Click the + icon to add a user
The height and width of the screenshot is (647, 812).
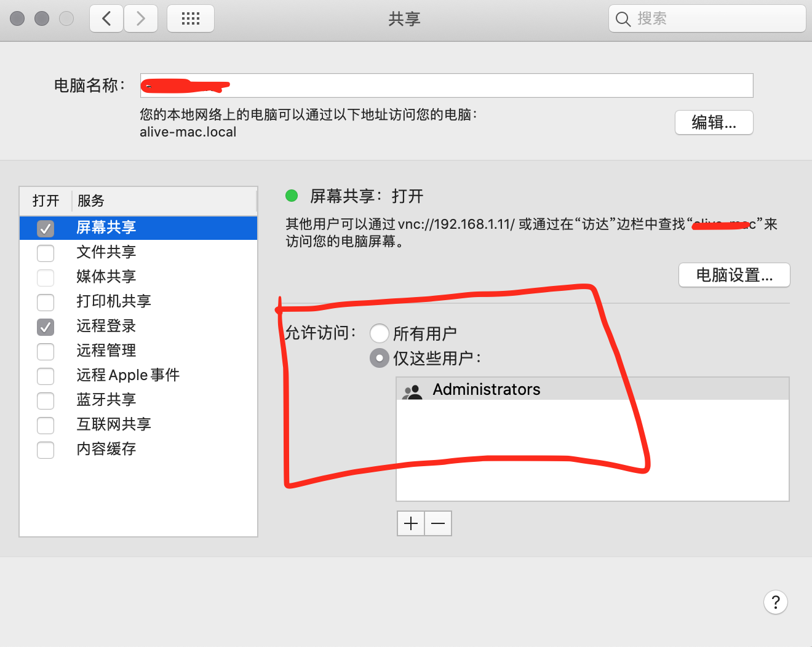pyautogui.click(x=410, y=523)
